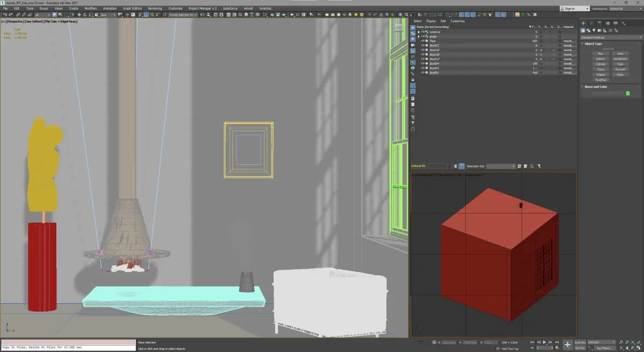Click the Set Key button
The width and height of the screenshot is (644, 352).
click(580, 348)
